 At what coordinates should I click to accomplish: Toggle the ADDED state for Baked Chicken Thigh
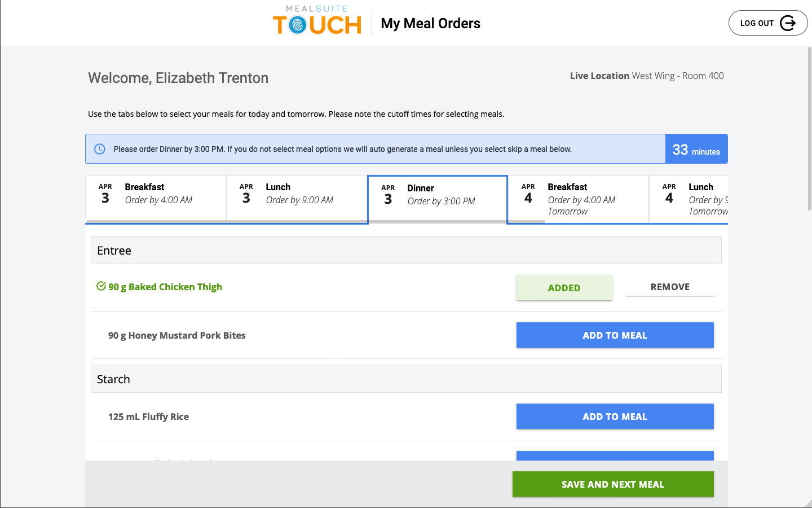coord(564,288)
